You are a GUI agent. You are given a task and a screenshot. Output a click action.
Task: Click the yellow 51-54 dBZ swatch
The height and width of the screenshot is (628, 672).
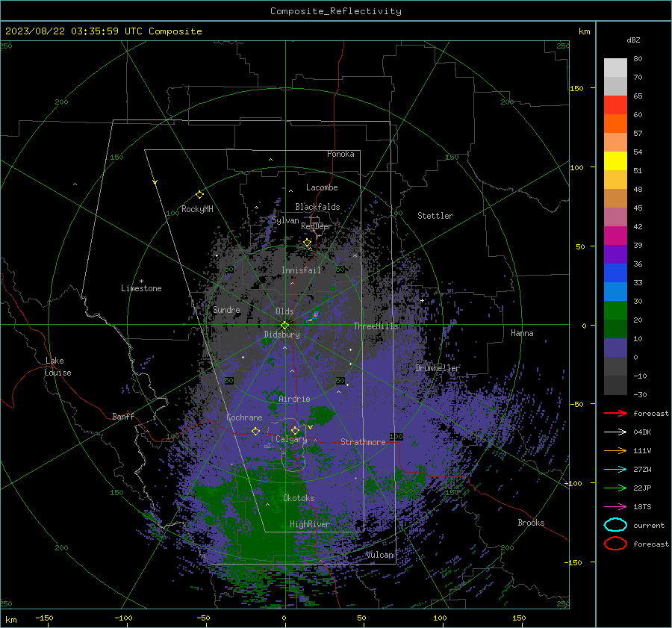[x=615, y=161]
